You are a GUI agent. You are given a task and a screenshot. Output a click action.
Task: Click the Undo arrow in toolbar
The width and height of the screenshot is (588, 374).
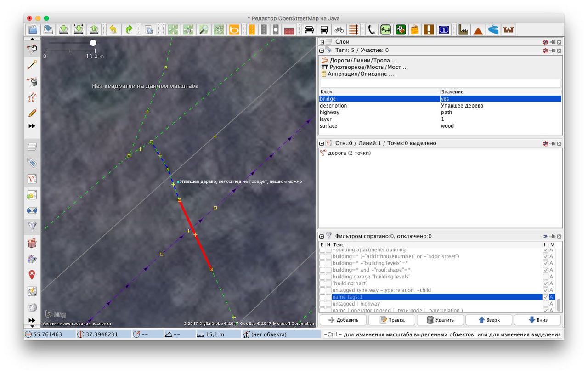113,29
